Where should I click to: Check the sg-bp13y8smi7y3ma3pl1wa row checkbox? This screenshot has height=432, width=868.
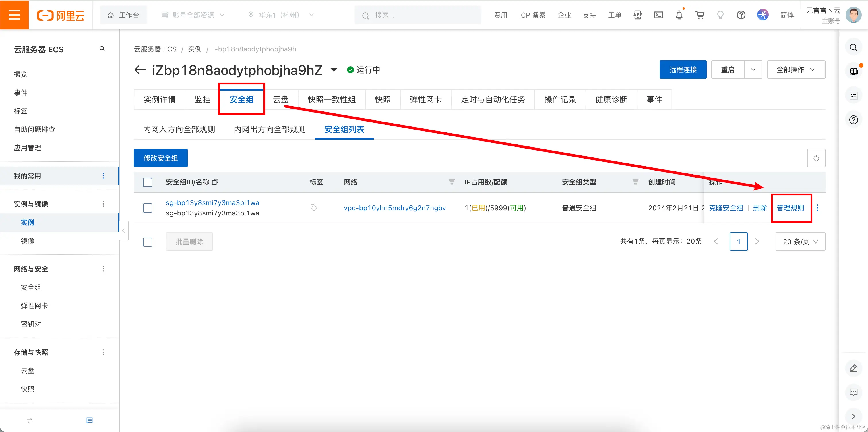click(148, 208)
